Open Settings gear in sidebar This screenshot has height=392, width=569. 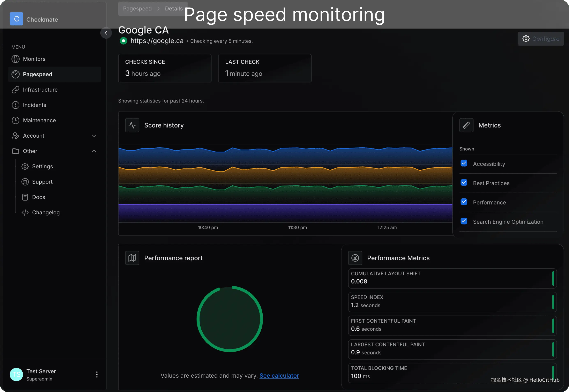(x=25, y=167)
